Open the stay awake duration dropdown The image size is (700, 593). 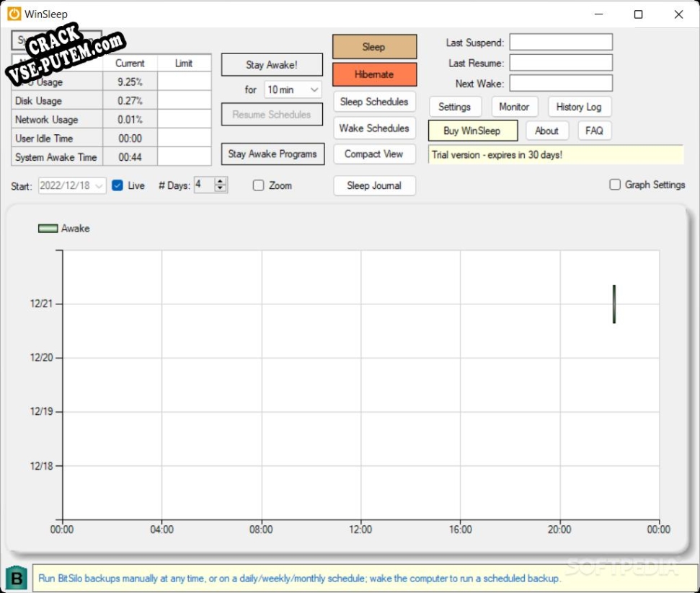314,90
